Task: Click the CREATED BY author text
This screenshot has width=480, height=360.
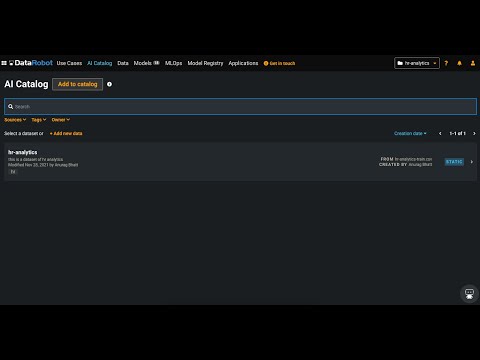Action: [x=420, y=165]
